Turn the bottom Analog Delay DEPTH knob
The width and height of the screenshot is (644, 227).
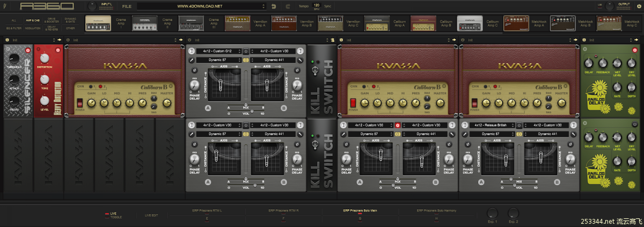click(633, 160)
